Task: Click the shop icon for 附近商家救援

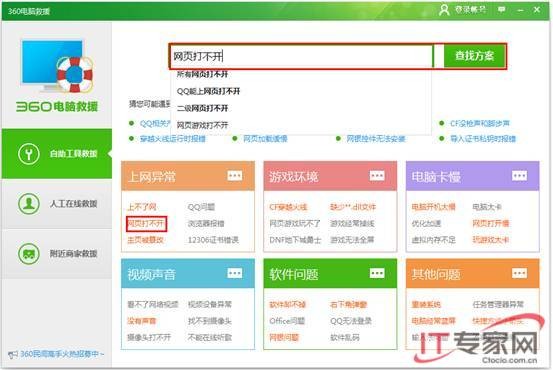Action: 29,254
